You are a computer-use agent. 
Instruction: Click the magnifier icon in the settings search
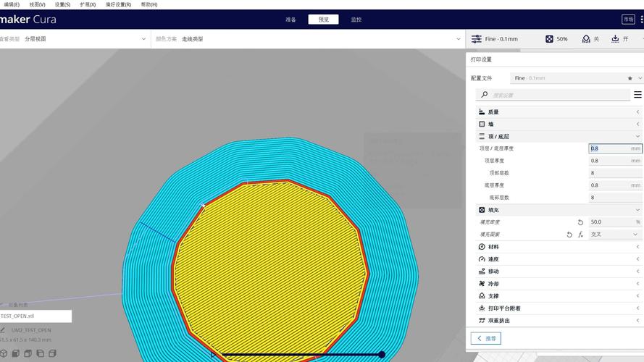click(485, 94)
